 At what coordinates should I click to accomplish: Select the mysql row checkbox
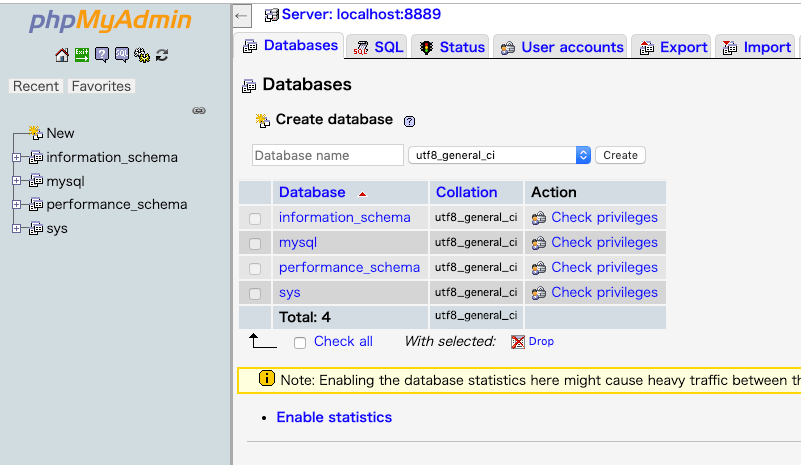point(255,244)
